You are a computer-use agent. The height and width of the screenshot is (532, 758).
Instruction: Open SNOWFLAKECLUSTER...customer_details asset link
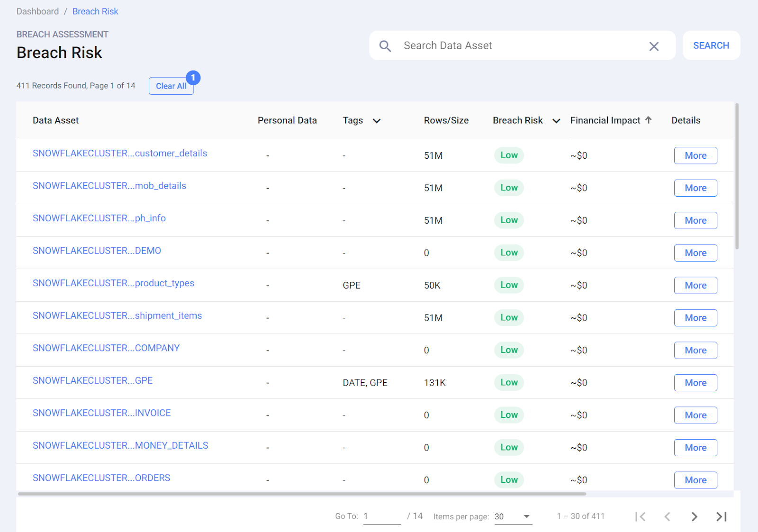(x=120, y=153)
